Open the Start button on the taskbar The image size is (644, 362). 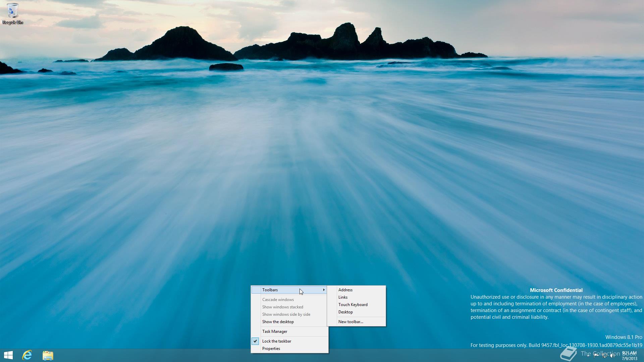[x=8, y=355]
